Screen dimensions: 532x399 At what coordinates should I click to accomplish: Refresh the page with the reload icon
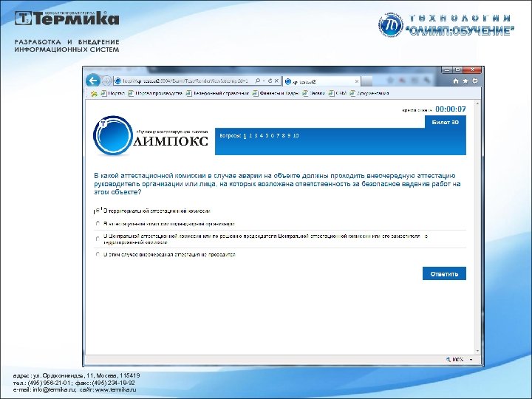(x=270, y=81)
